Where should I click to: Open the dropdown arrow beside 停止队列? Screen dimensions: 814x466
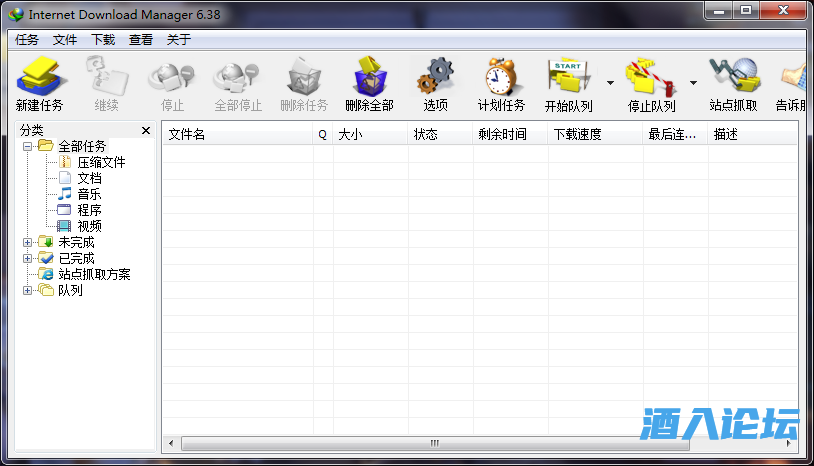693,83
